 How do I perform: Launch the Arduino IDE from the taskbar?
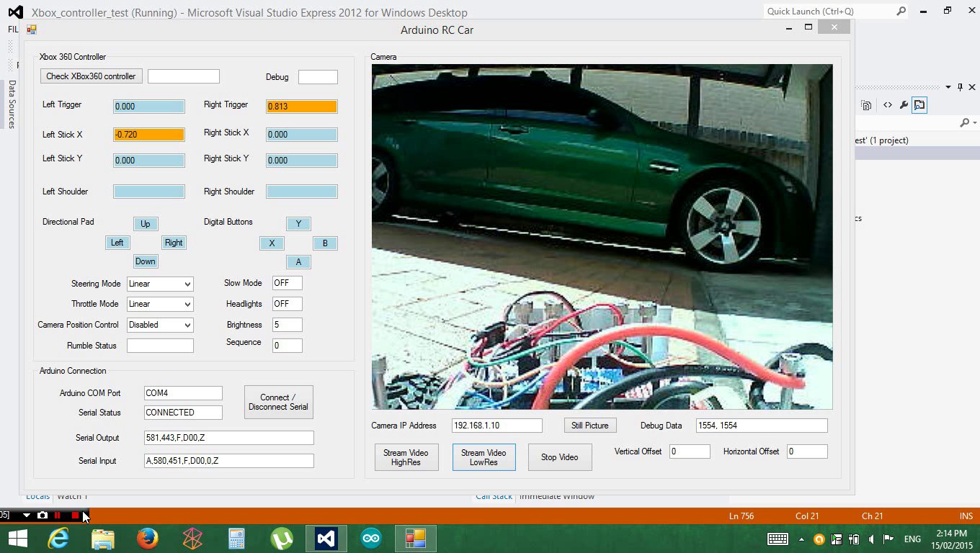(x=370, y=538)
